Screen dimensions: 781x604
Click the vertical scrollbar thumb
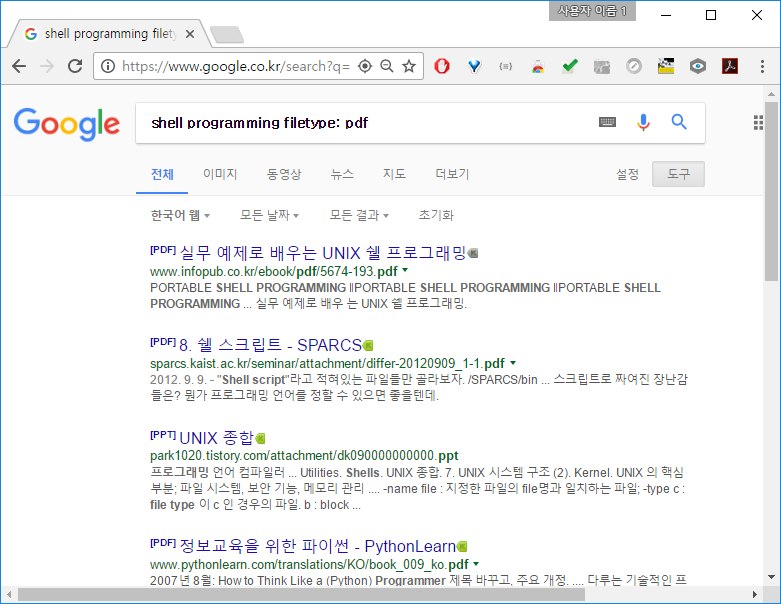click(x=771, y=192)
